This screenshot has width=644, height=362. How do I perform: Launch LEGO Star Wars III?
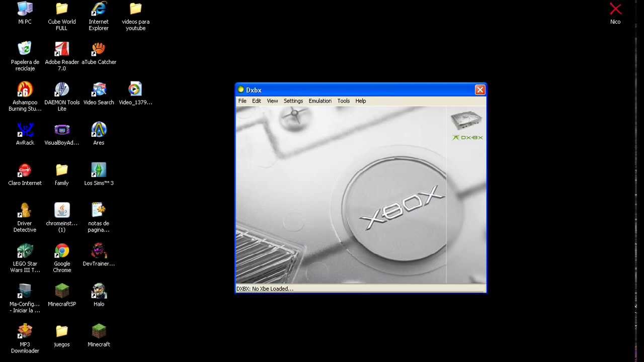[25, 258]
